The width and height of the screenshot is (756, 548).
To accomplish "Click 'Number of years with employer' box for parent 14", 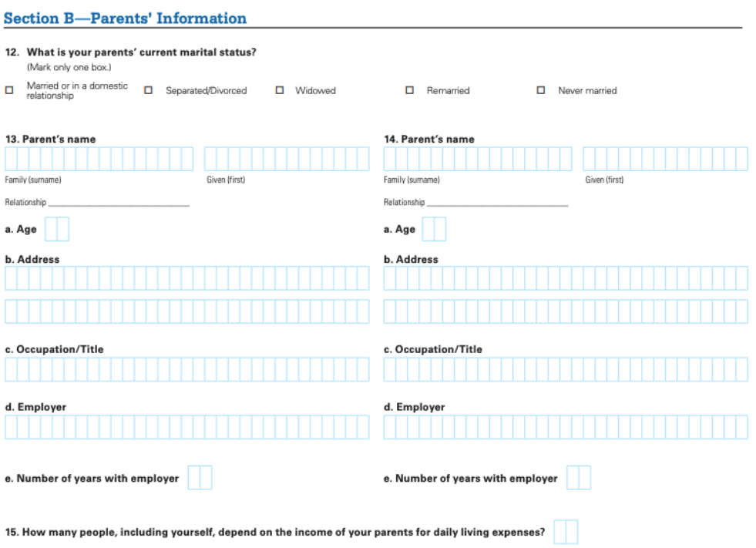I will pos(579,478).
